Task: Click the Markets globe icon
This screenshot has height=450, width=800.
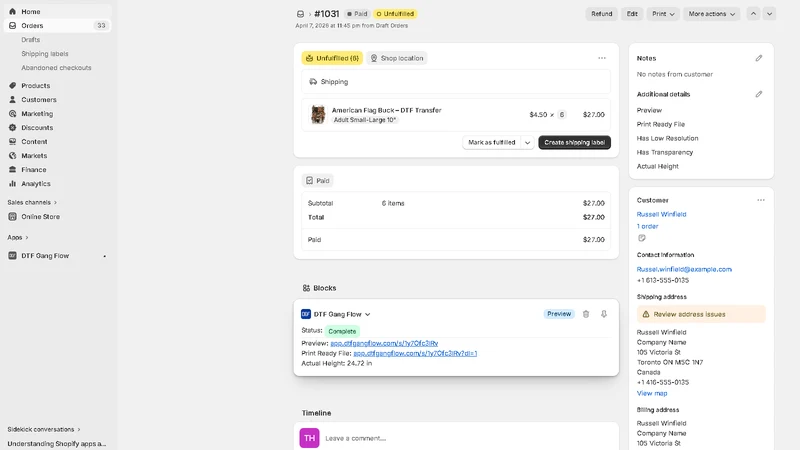Action: coord(12,156)
